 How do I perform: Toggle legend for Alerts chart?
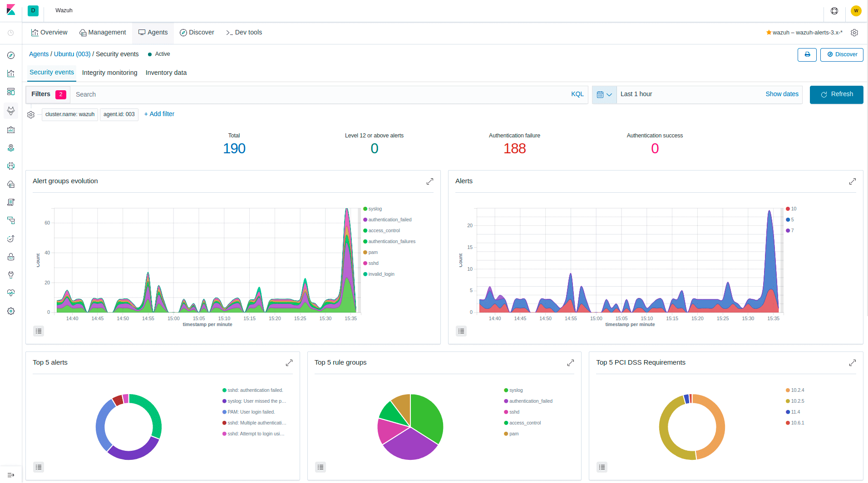tap(461, 331)
